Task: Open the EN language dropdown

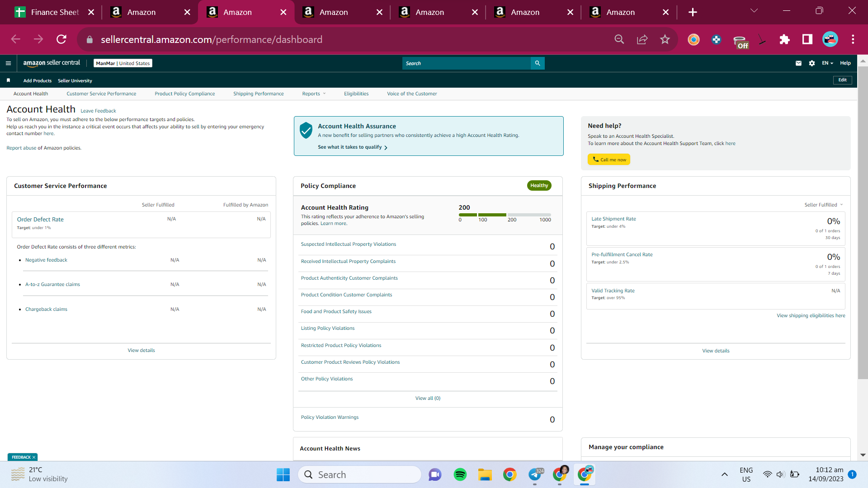Action: pyautogui.click(x=827, y=63)
